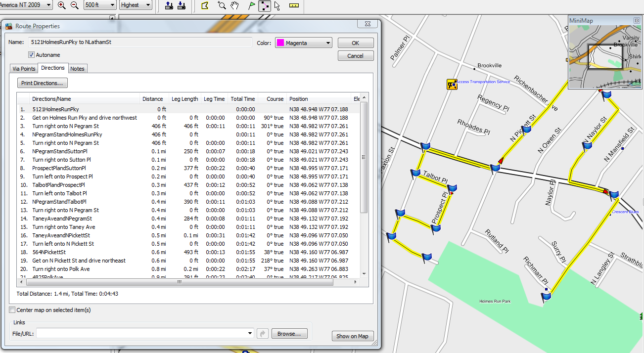
Task: Click the zoom in magnifier icon
Action: [x=62, y=5]
